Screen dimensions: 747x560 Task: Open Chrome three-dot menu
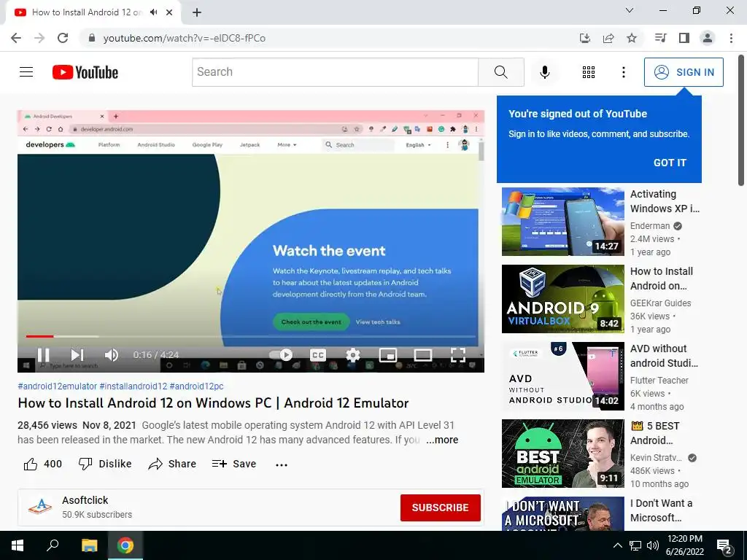[x=731, y=38]
